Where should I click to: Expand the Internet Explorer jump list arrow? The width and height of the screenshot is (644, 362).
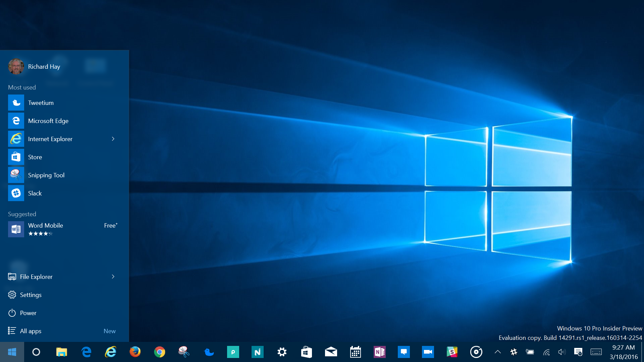coord(113,139)
